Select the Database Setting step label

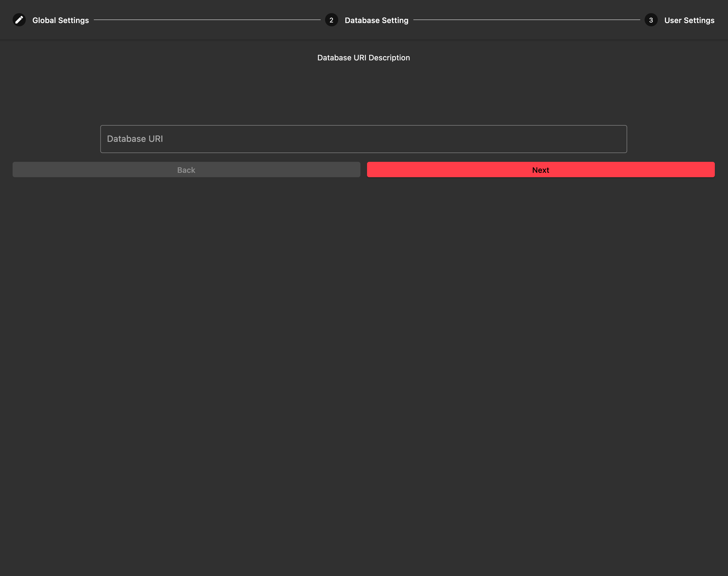click(377, 20)
